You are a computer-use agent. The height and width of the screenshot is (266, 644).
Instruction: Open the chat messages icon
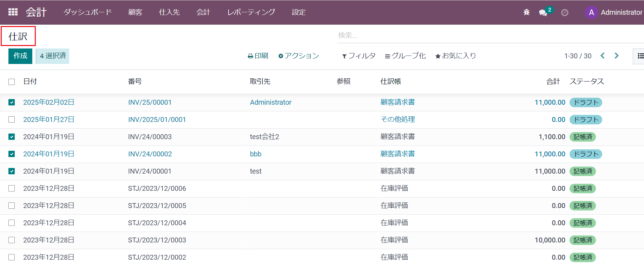pos(543,13)
